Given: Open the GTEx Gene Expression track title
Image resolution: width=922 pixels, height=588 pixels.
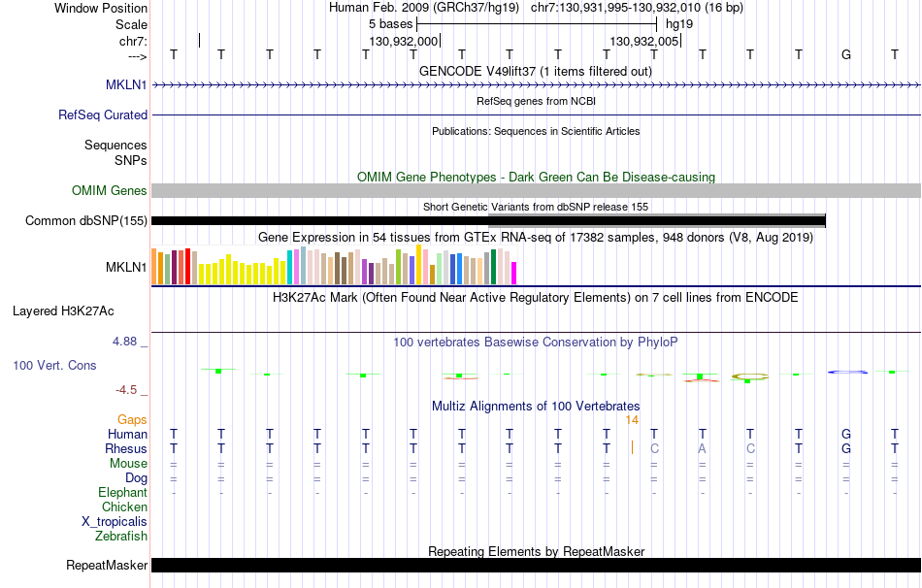Looking at the screenshot, I should point(536,238).
